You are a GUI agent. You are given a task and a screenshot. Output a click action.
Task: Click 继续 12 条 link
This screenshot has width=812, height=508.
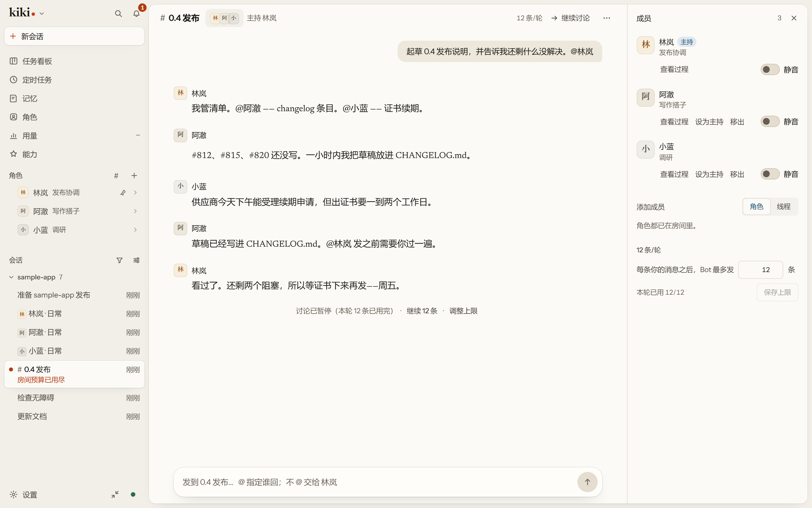coord(422,311)
